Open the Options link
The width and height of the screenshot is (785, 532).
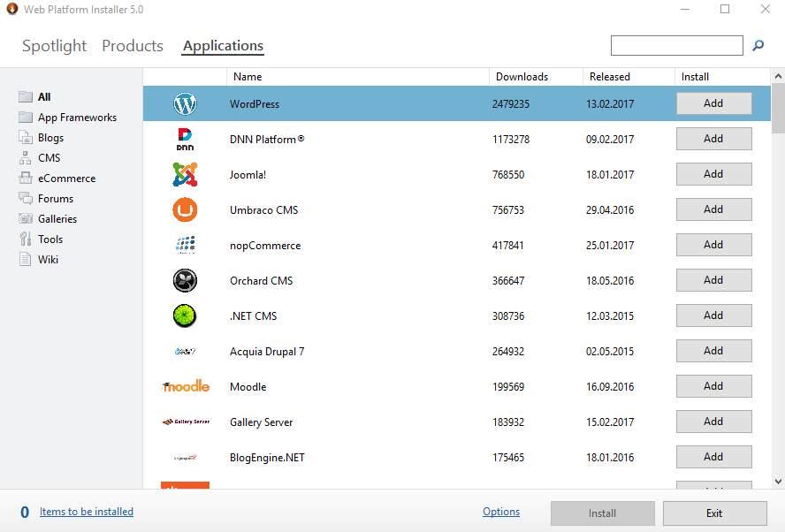pos(501,512)
